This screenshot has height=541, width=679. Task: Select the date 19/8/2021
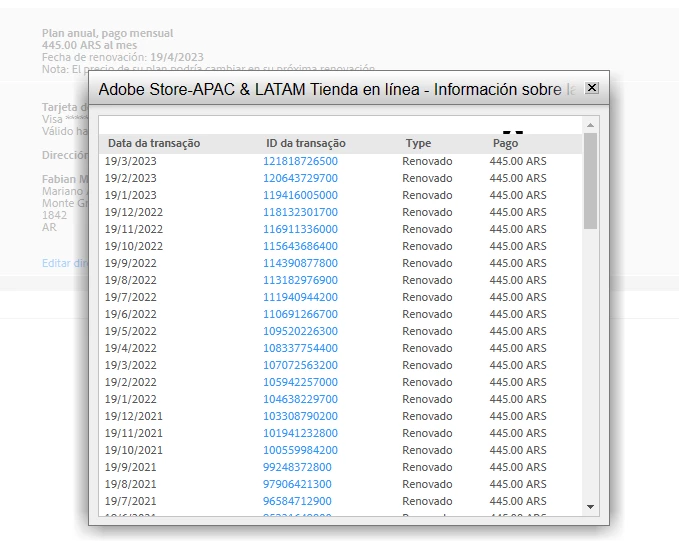(x=130, y=484)
